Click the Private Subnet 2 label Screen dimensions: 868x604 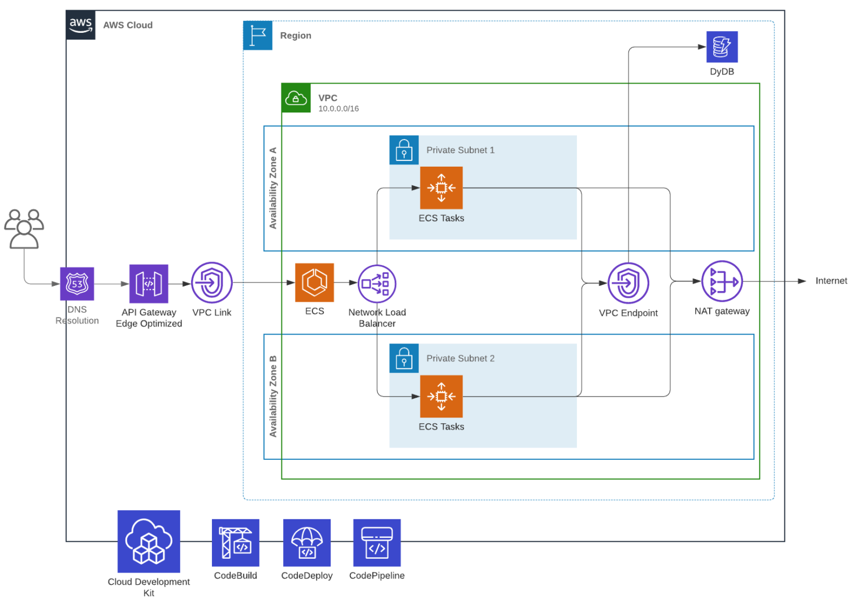click(461, 359)
